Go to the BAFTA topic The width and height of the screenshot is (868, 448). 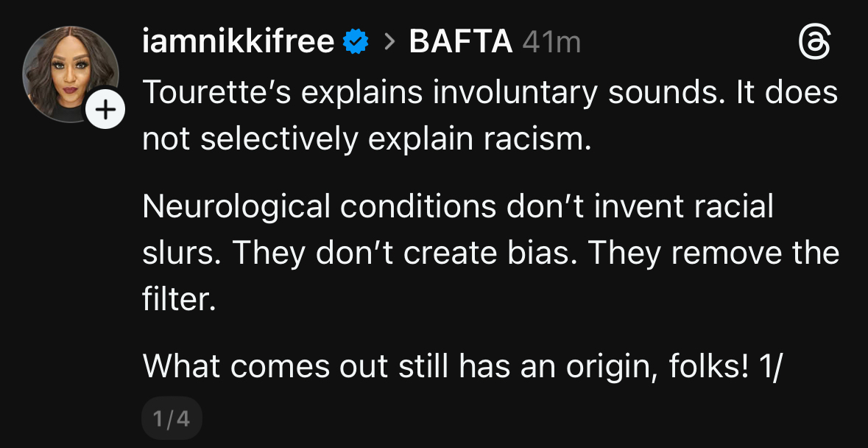click(460, 43)
